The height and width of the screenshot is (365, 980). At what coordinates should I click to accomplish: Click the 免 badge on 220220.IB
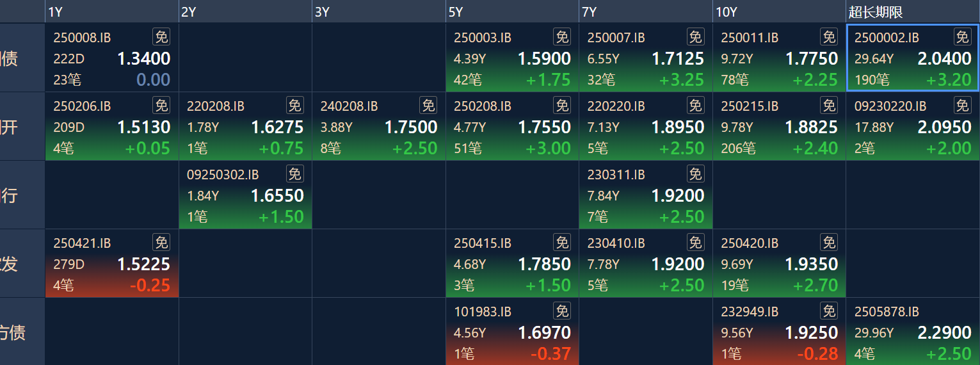pyautogui.click(x=696, y=105)
